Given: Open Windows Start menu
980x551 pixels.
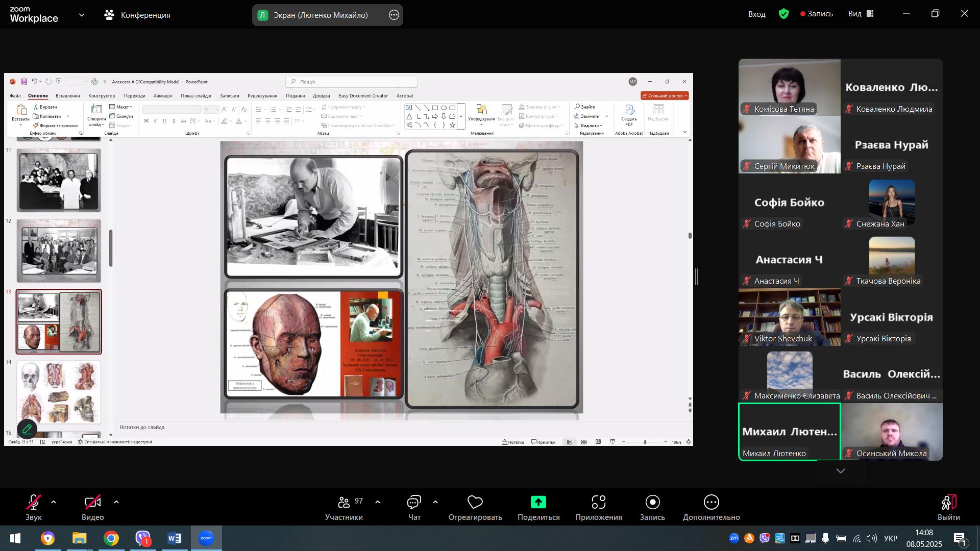Looking at the screenshot, I should (15, 538).
